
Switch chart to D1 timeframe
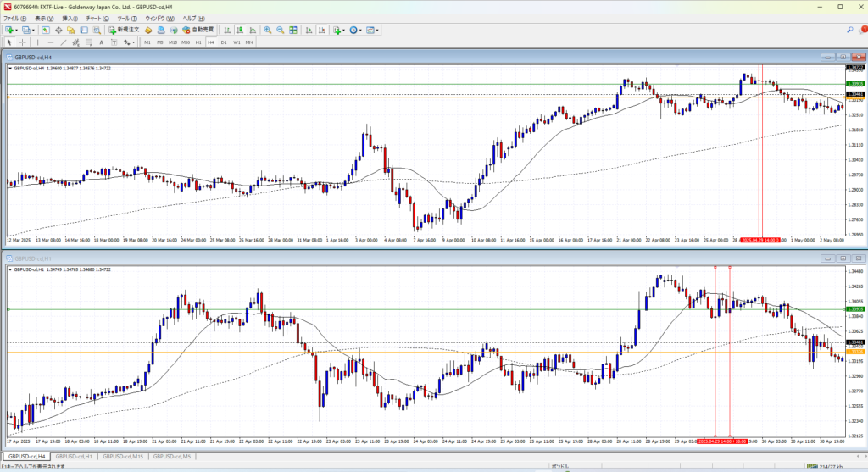(x=224, y=42)
